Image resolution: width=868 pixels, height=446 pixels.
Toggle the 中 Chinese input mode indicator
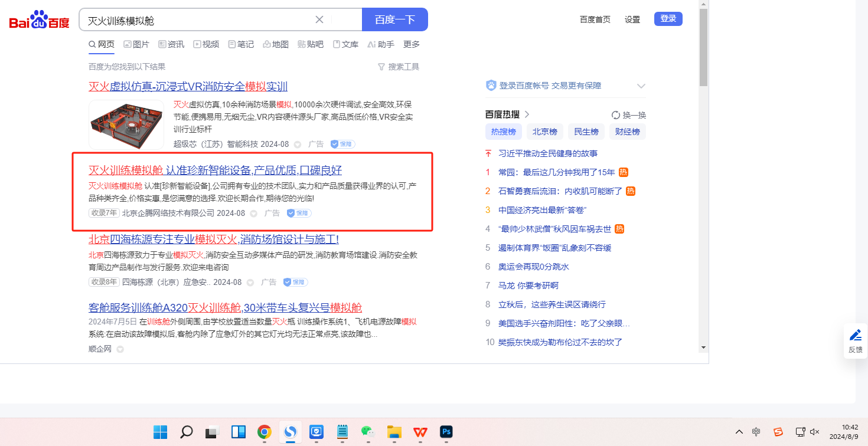756,432
